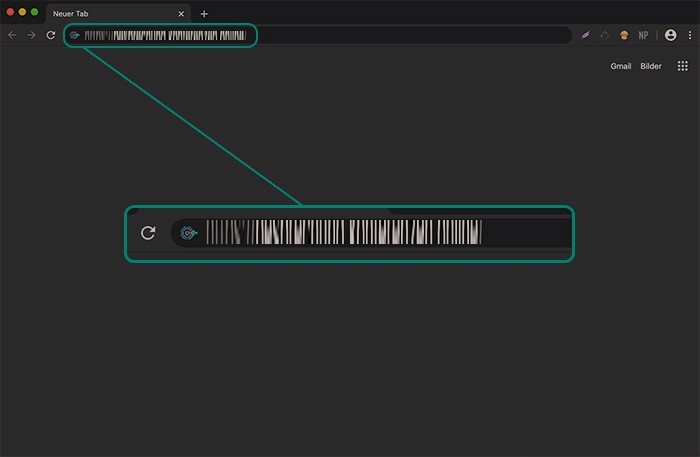Open the greyed-out extension next to the feather
Viewport: 700px width, 457px height.
[604, 35]
